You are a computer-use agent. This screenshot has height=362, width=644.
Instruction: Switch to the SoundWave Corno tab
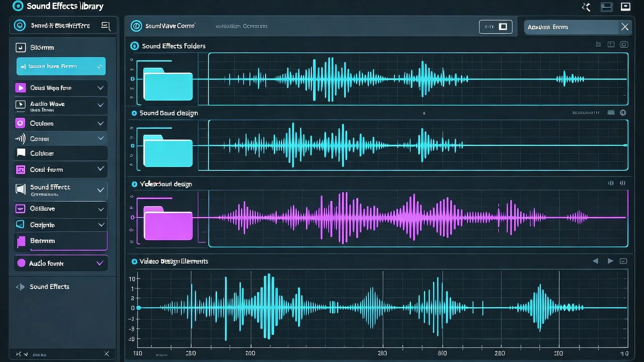163,26
